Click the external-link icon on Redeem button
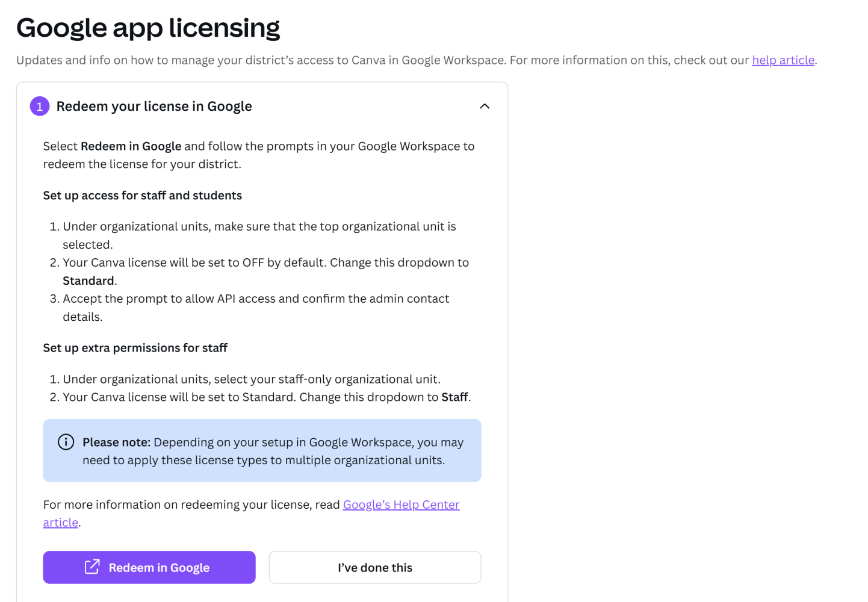This screenshot has height=602, width=868. tap(92, 566)
